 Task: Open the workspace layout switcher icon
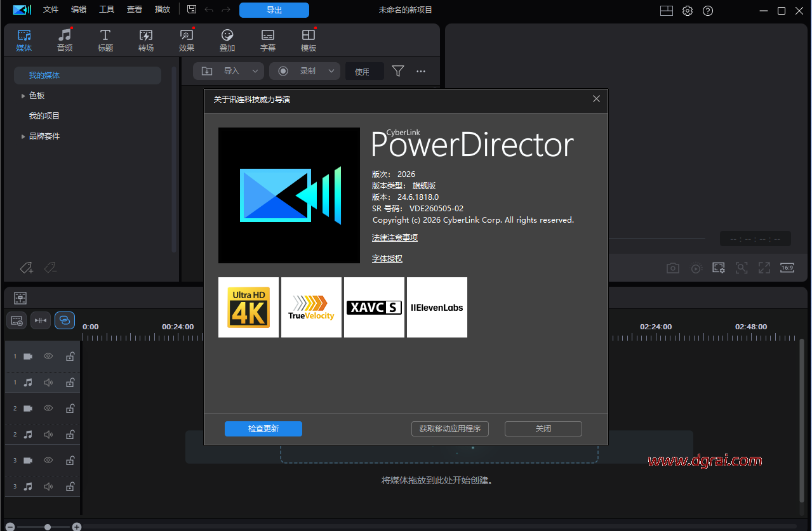click(x=666, y=11)
